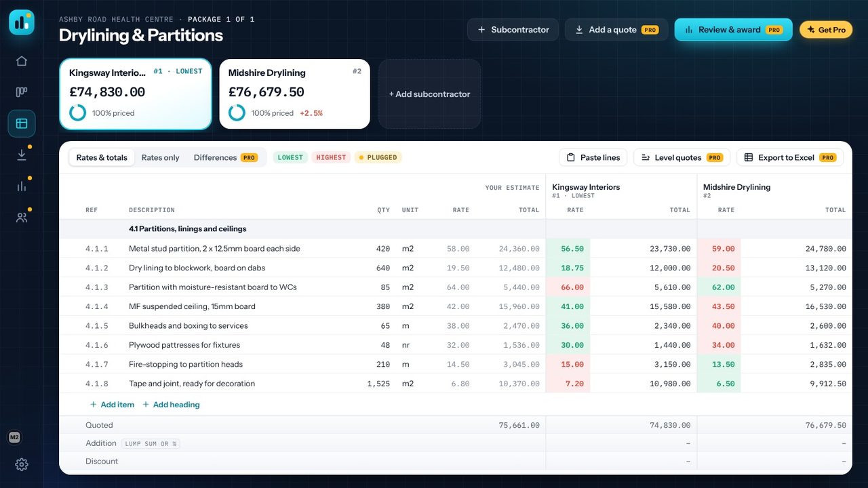
Task: Open the downloads sidebar icon
Action: tap(22, 155)
